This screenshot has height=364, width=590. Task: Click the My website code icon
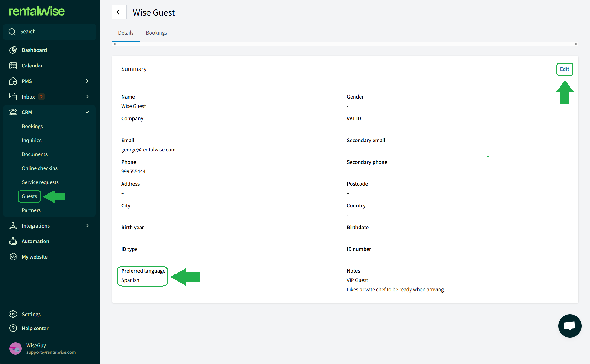13,257
